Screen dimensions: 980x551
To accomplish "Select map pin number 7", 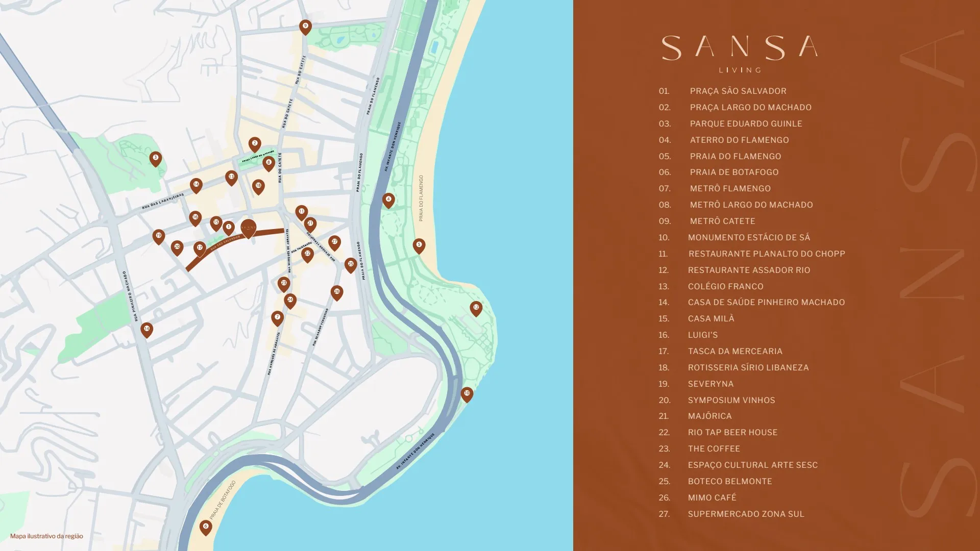I will 277,318.
